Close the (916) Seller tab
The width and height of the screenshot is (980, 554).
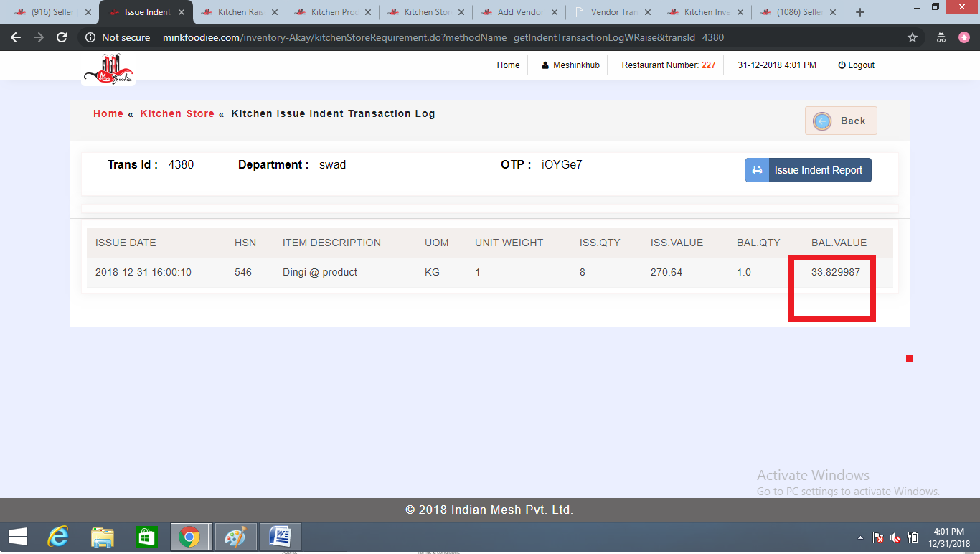point(88,12)
